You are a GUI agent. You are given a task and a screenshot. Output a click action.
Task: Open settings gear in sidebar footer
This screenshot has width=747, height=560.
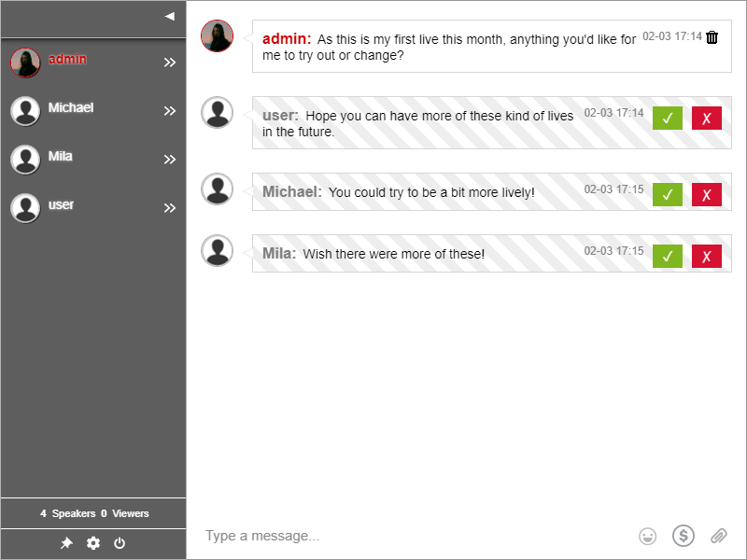(x=93, y=543)
